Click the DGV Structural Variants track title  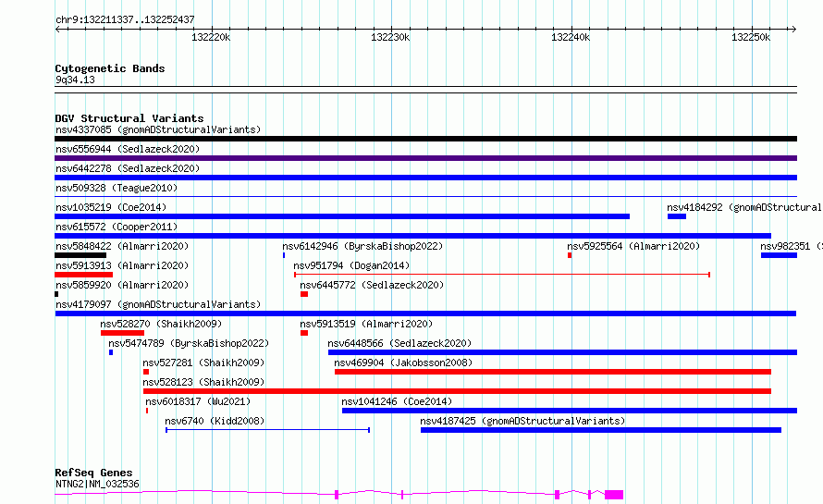point(129,118)
